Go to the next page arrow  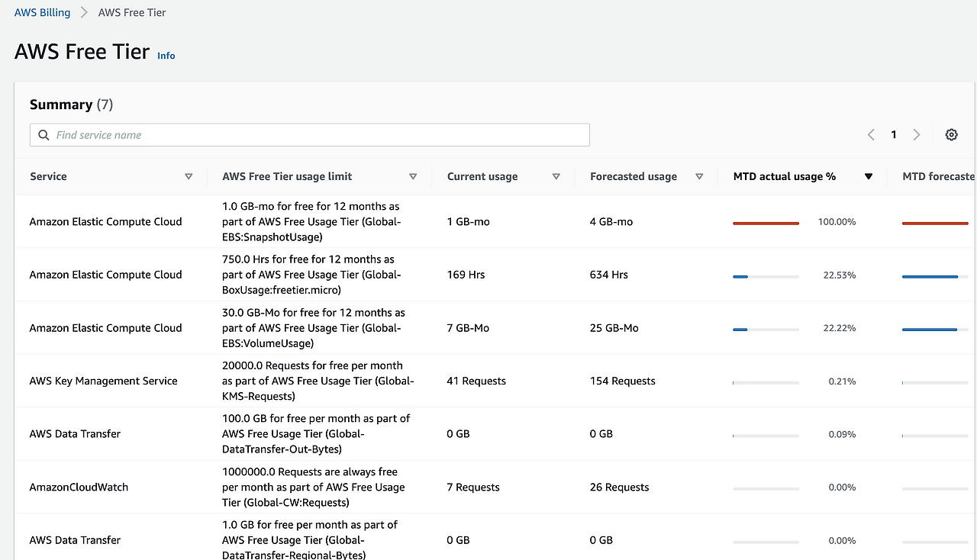917,135
